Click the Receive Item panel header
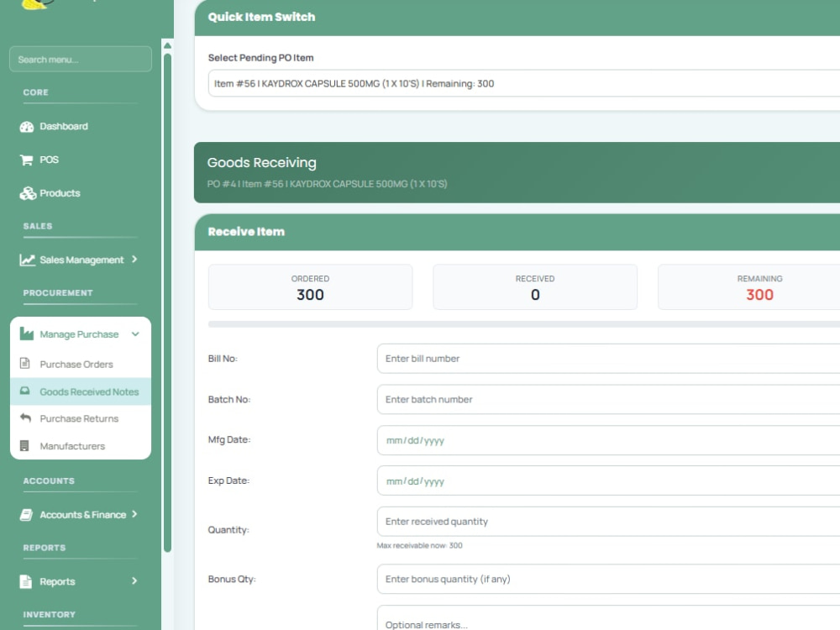 click(x=517, y=232)
